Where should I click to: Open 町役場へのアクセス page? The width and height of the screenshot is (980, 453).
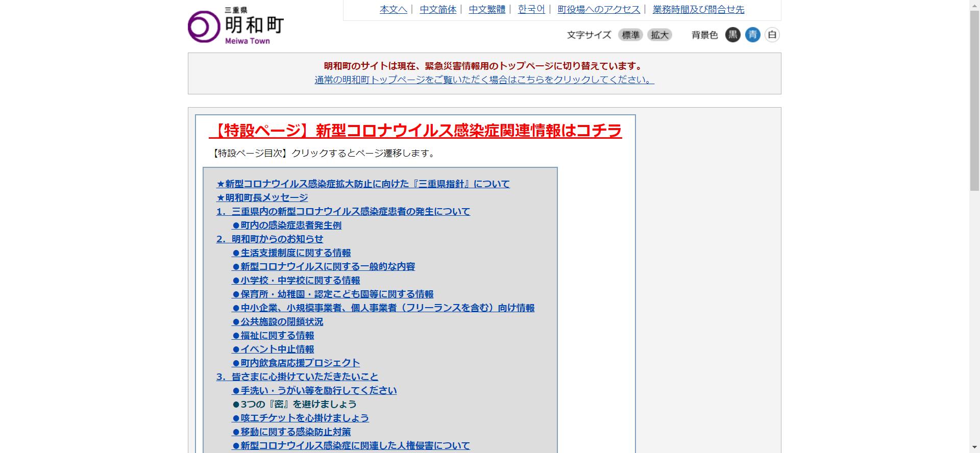(x=599, y=9)
